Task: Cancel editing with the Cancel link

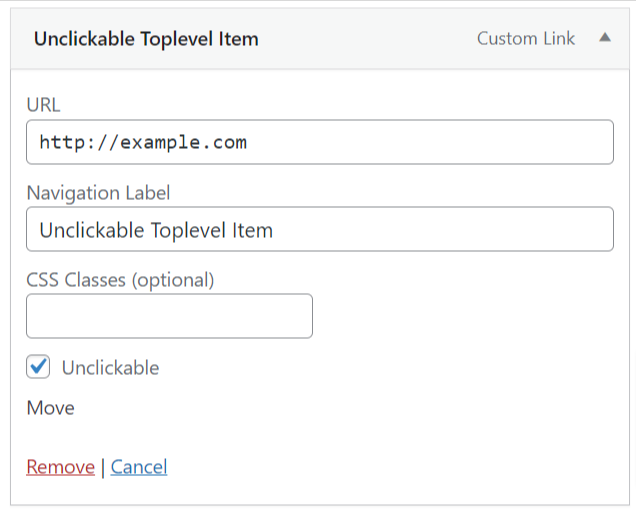Action: [x=139, y=467]
